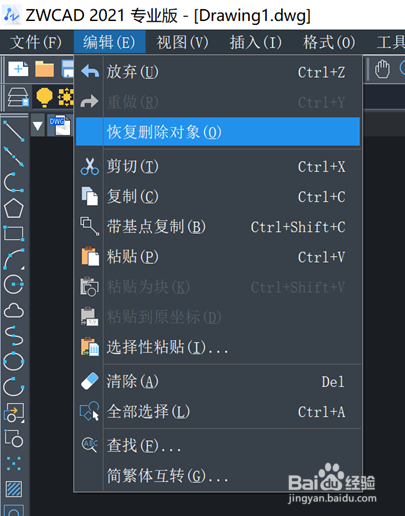
Task: Select the Arc tool
Action: [14, 259]
